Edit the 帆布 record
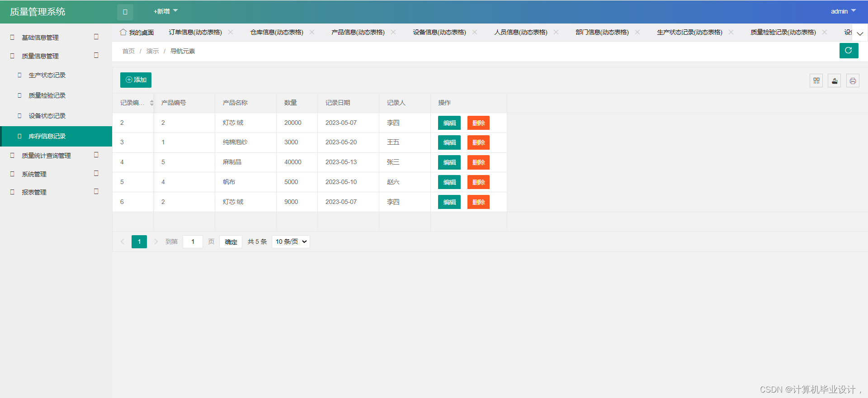 click(x=449, y=182)
